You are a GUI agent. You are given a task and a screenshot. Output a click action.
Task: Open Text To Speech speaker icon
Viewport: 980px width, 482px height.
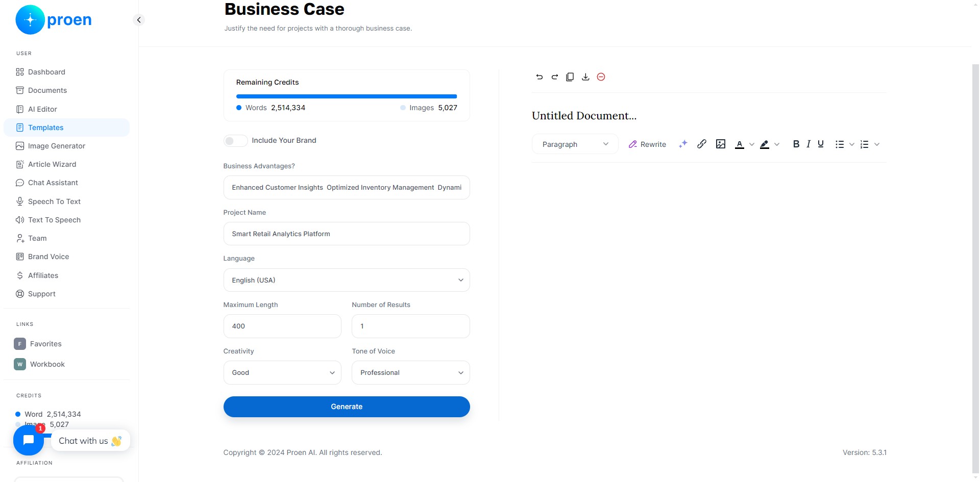[20, 220]
